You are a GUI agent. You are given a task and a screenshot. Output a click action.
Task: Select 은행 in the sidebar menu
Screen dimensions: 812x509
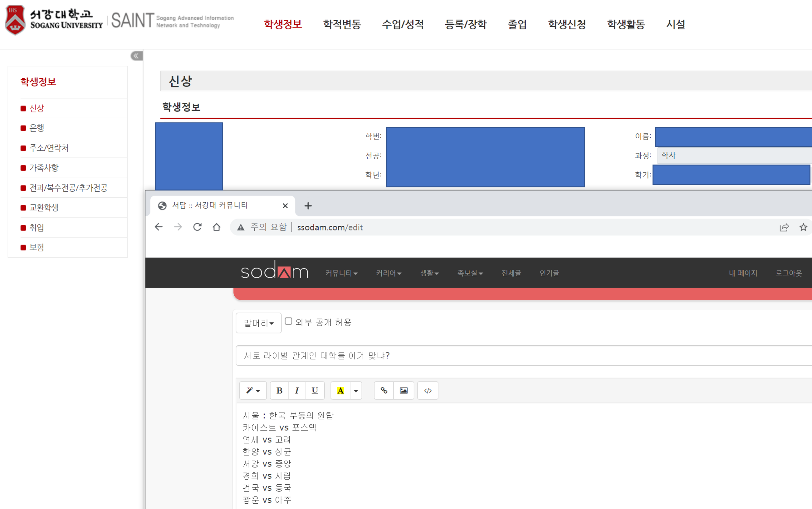(37, 128)
